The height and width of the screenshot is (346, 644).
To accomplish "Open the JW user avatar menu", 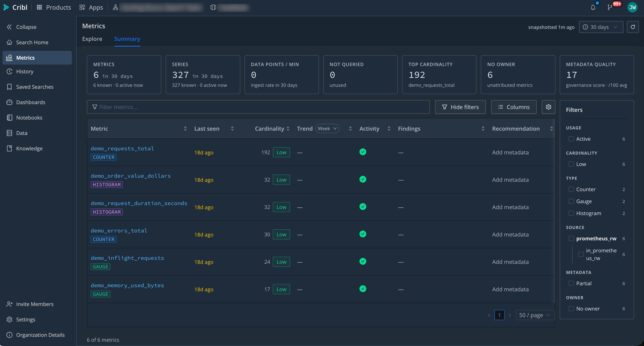I will [632, 7].
